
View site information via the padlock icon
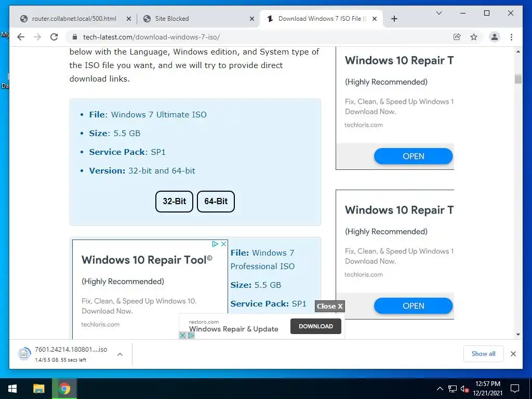[75, 37]
